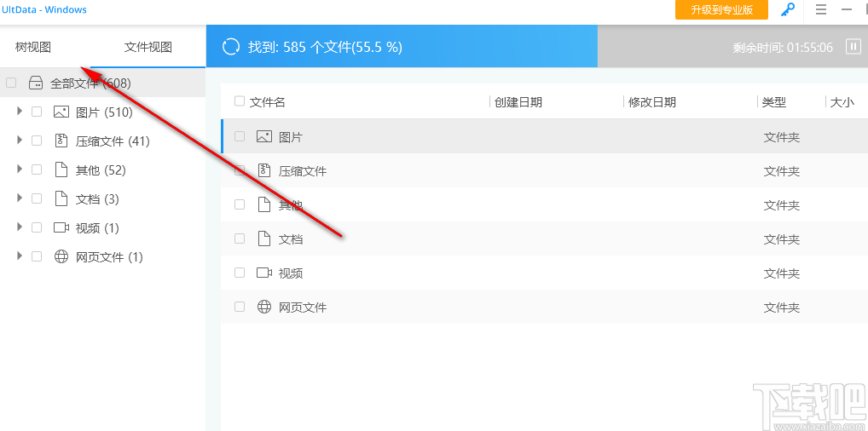Select the 压缩文件 folder name in list
This screenshot has height=431, width=868.
[303, 171]
